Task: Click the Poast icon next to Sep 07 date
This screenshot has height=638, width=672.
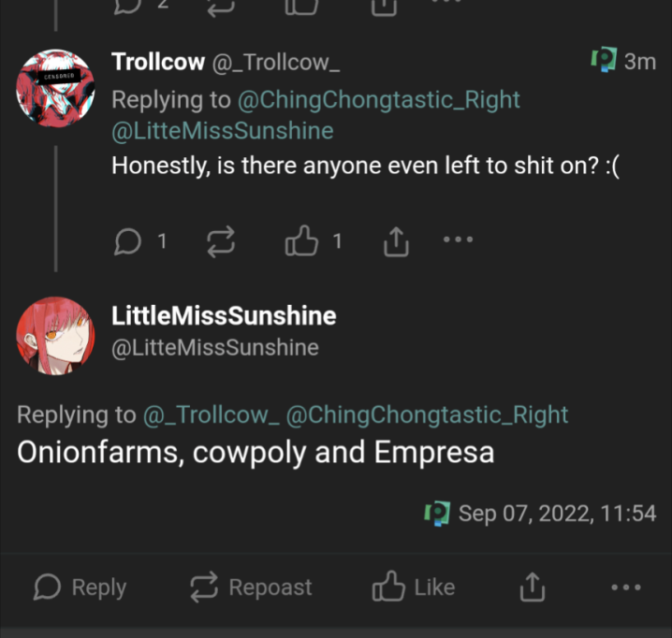Action: coord(437,514)
